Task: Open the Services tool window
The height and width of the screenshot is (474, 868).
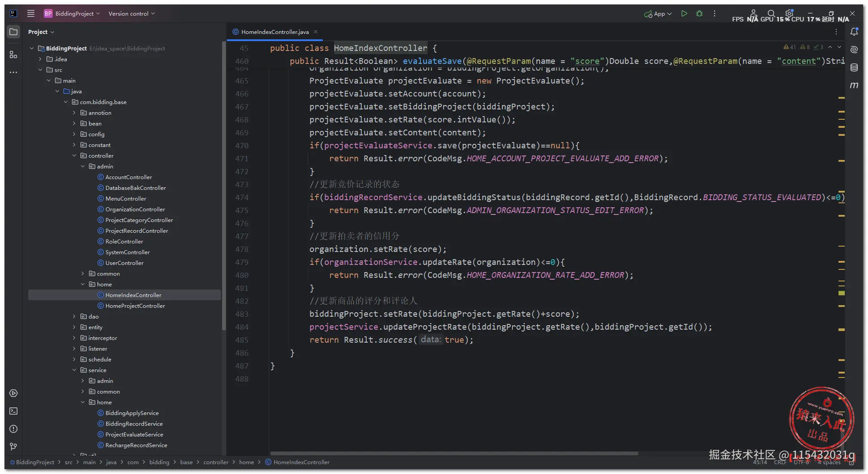Action: click(x=13, y=393)
